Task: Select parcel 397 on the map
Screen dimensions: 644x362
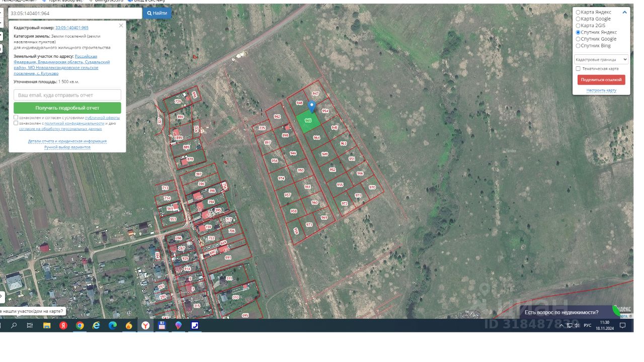Action: (x=199, y=174)
